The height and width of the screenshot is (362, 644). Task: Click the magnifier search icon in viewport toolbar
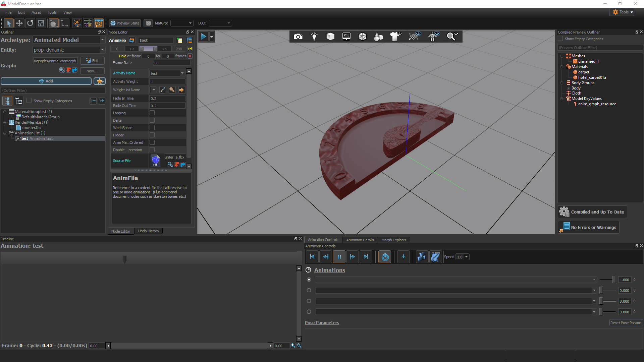[452, 37]
